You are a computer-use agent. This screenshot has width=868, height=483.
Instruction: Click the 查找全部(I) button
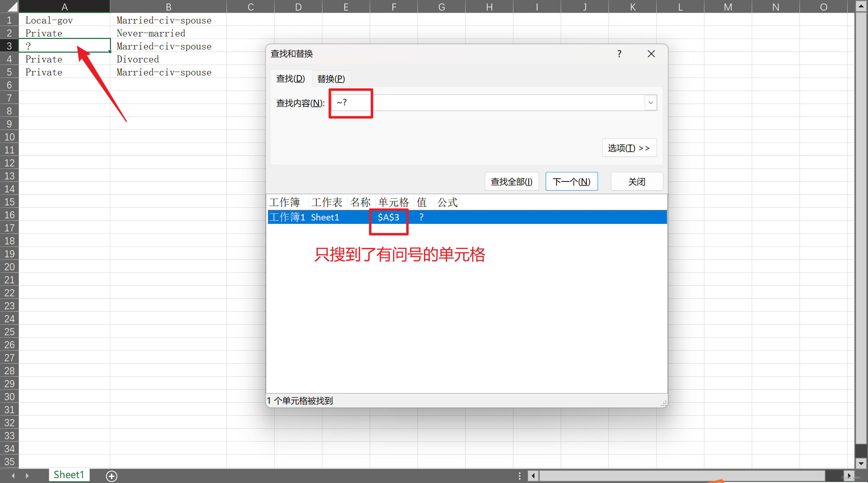coord(511,181)
